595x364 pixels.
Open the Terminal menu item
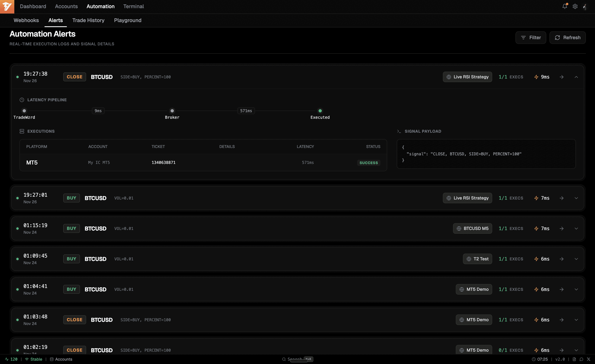[x=133, y=6]
